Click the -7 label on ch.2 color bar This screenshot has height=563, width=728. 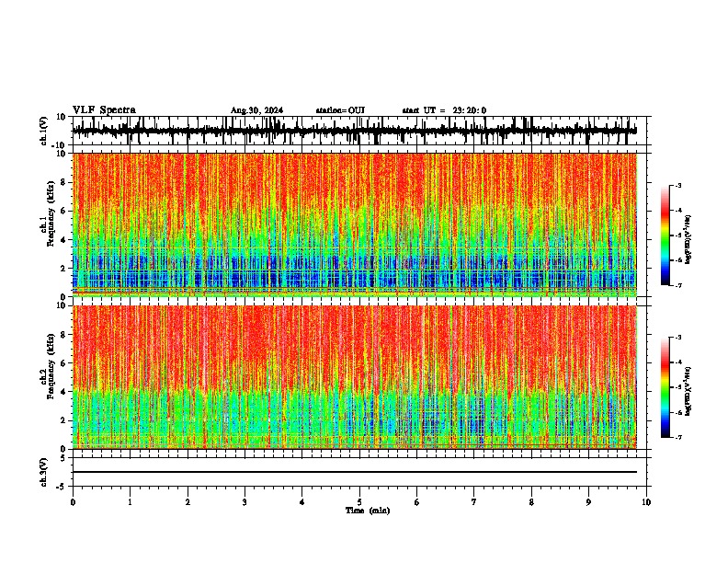678,437
